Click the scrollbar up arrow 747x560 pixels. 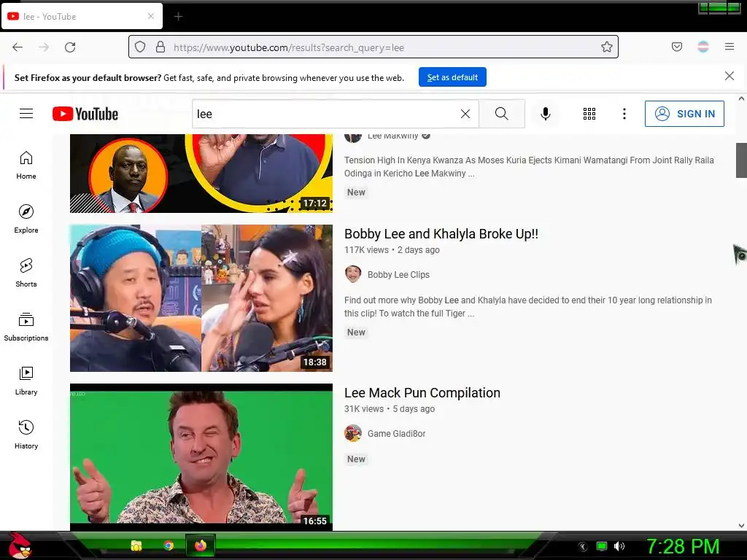coord(741,99)
